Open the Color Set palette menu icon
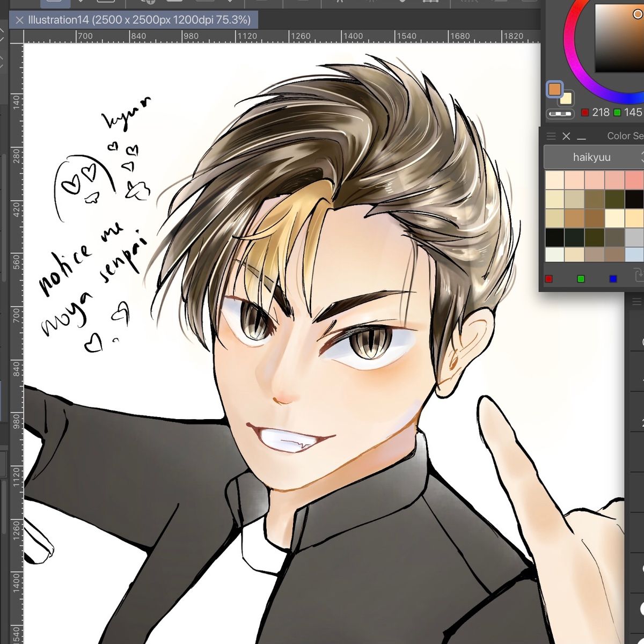The height and width of the screenshot is (644, 644). (x=551, y=136)
